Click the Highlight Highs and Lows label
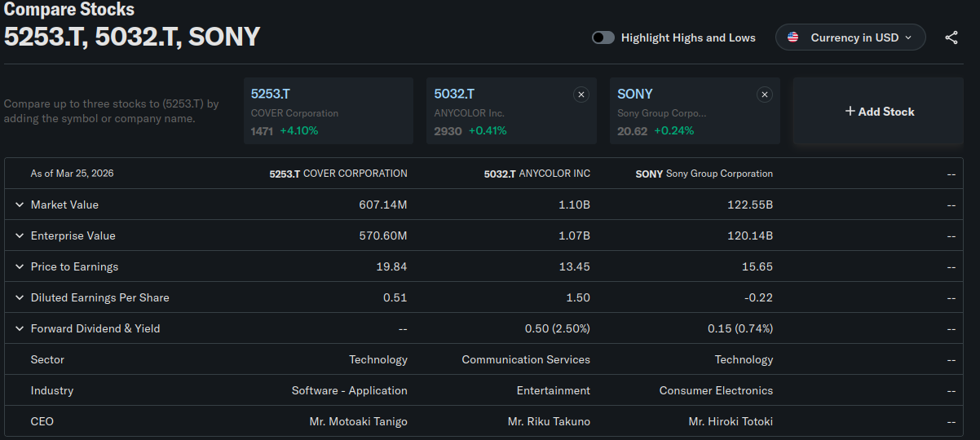The image size is (980, 440). (688, 37)
